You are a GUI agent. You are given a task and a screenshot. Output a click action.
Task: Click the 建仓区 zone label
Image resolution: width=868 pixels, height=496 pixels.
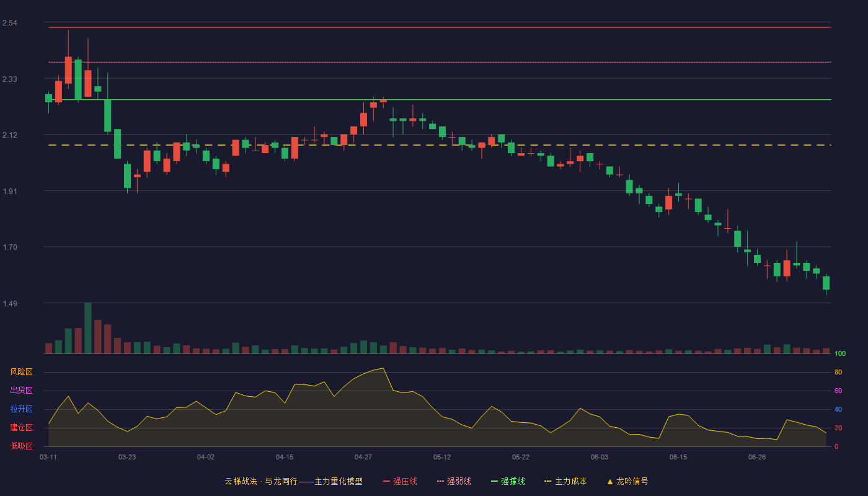pyautogui.click(x=21, y=428)
